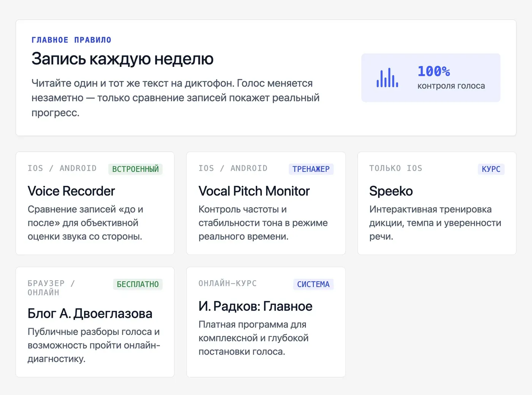
Task: Click the heading Запись каждую неделю
Action: tap(122, 59)
